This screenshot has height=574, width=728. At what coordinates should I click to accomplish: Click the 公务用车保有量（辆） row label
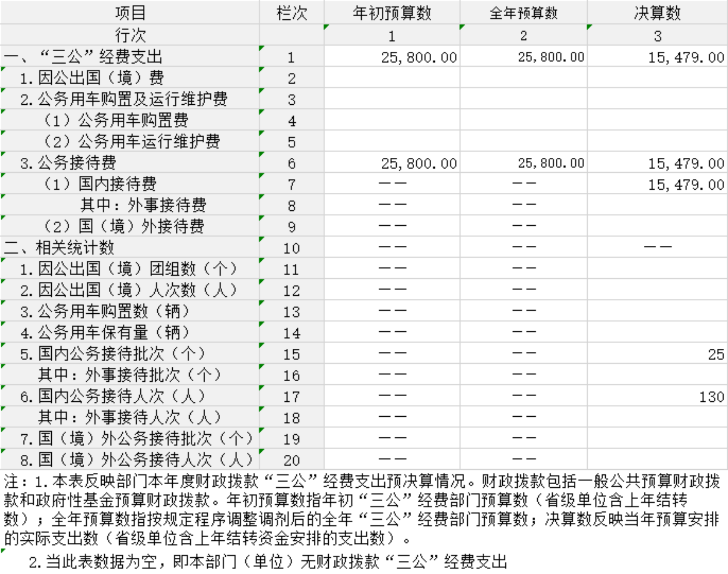click(105, 333)
